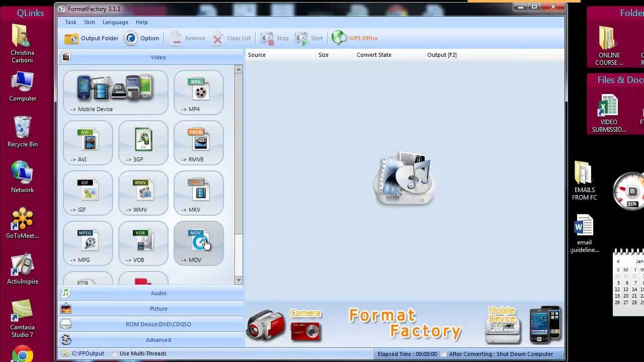Choose the MP4 video format icon
The height and width of the screenshot is (362, 644).
pos(199,93)
